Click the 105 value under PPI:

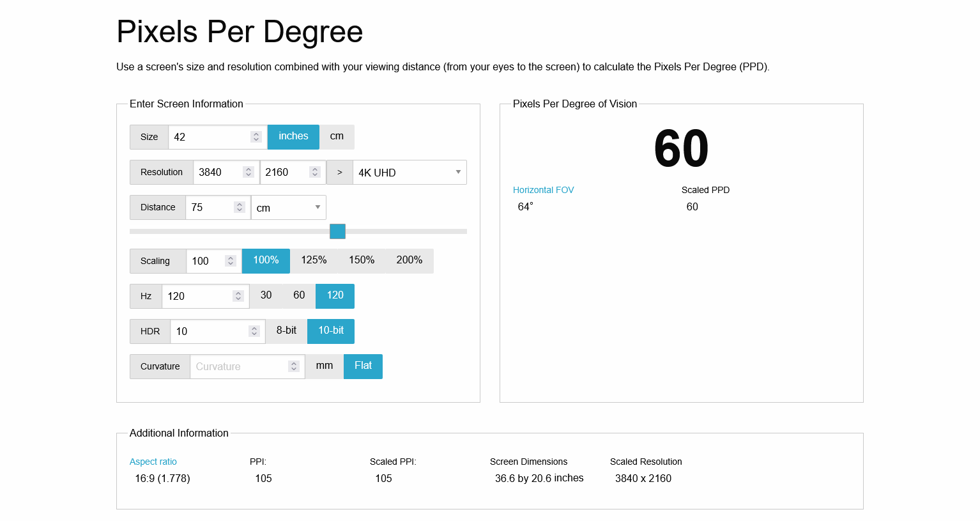coord(263,478)
